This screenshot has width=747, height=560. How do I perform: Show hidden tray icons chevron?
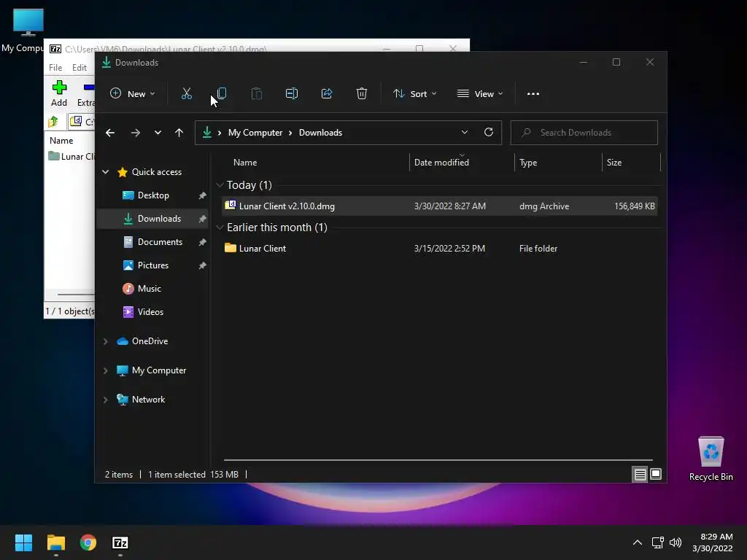click(638, 542)
